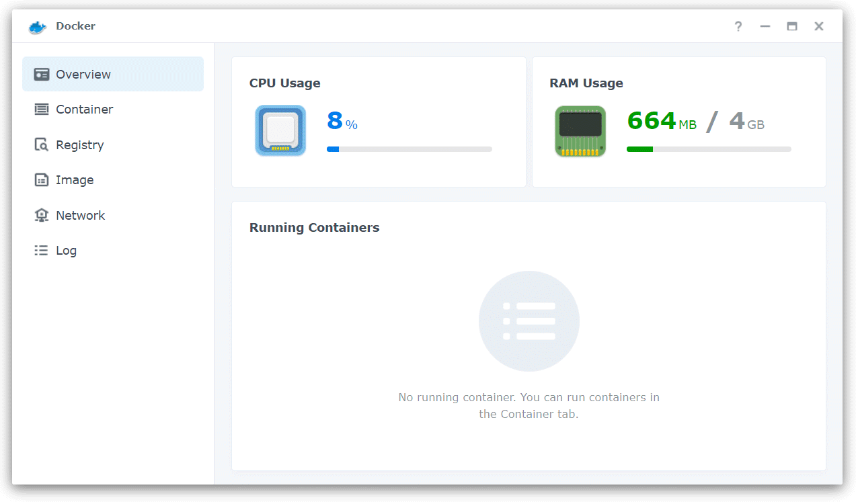Click the RAM usage progress bar
The height and width of the screenshot is (504, 856).
[x=709, y=149]
